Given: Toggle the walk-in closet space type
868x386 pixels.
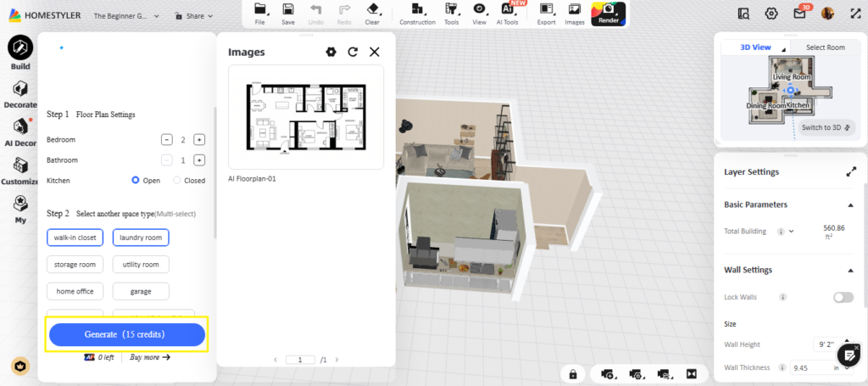Looking at the screenshot, I should point(75,238).
